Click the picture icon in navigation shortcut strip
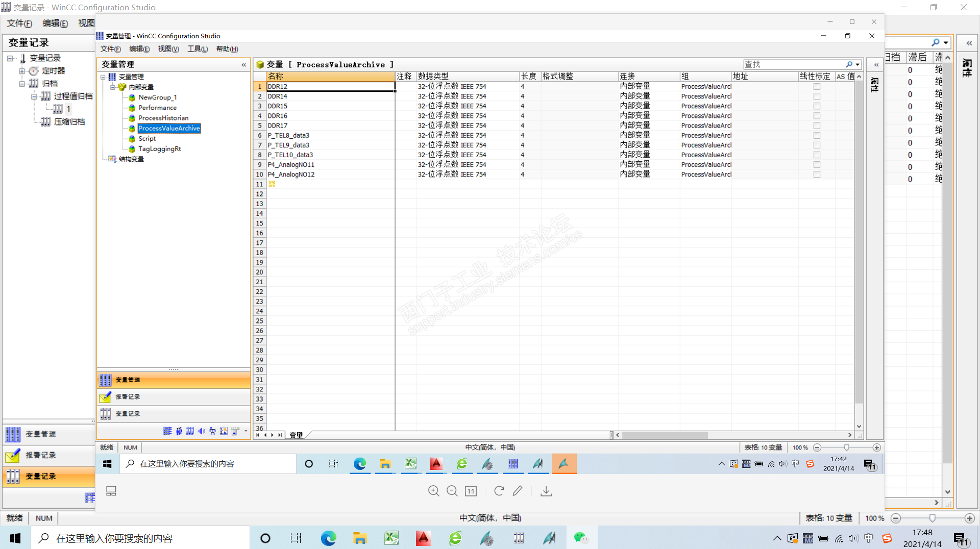 pos(224,431)
